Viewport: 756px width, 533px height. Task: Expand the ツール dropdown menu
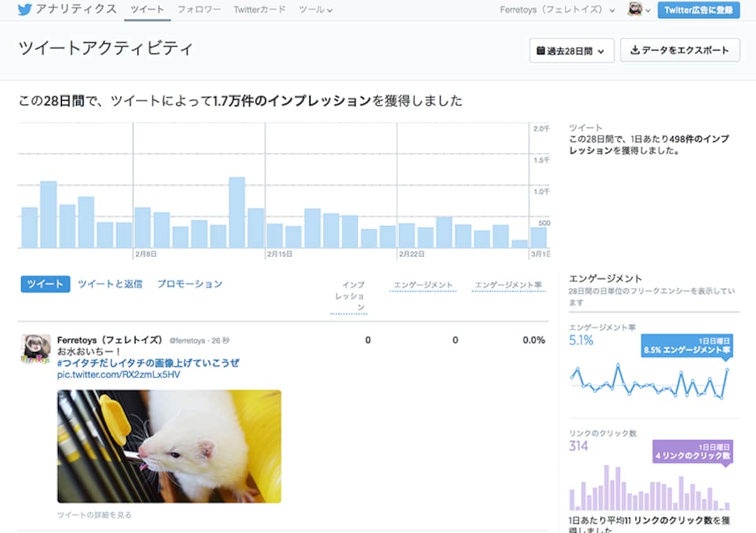point(316,9)
